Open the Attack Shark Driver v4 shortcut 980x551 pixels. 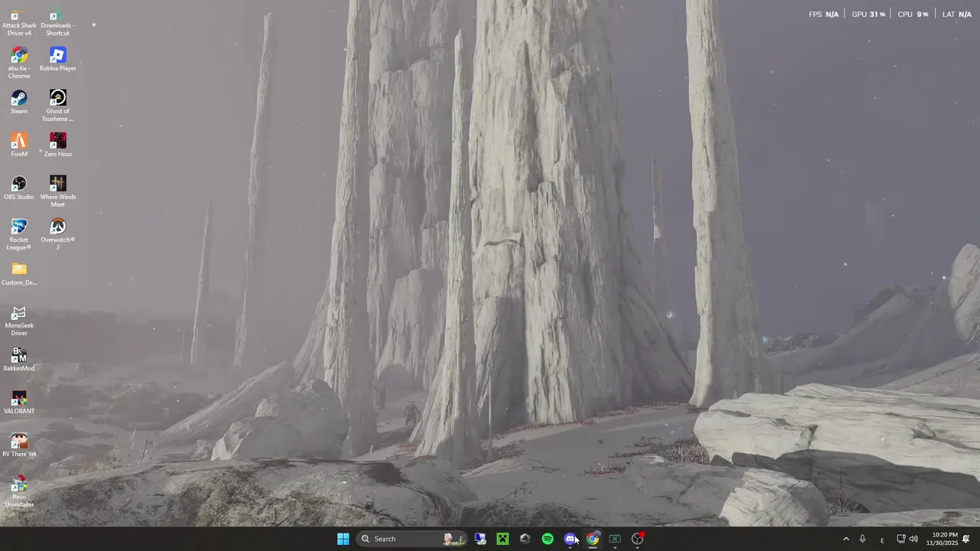pyautogui.click(x=19, y=23)
